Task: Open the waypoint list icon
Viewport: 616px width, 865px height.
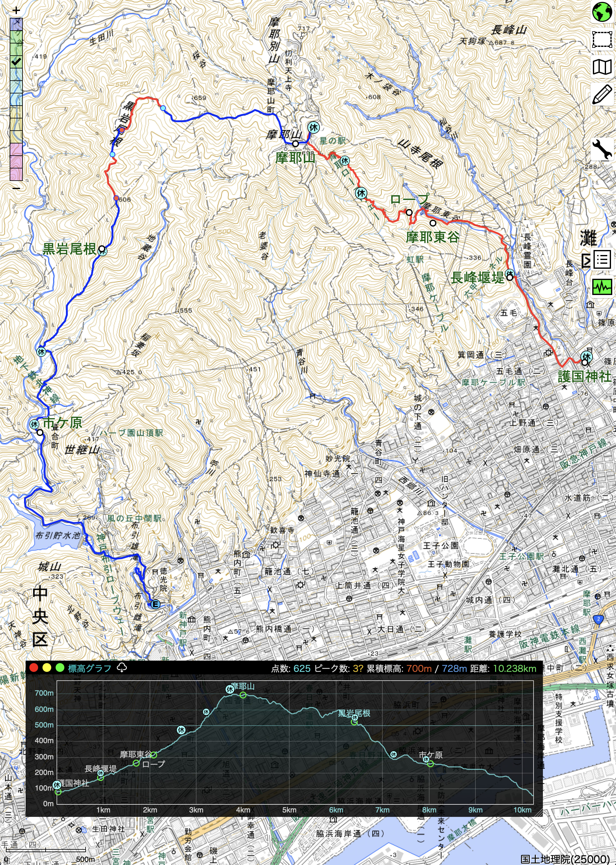Action: pyautogui.click(x=602, y=260)
